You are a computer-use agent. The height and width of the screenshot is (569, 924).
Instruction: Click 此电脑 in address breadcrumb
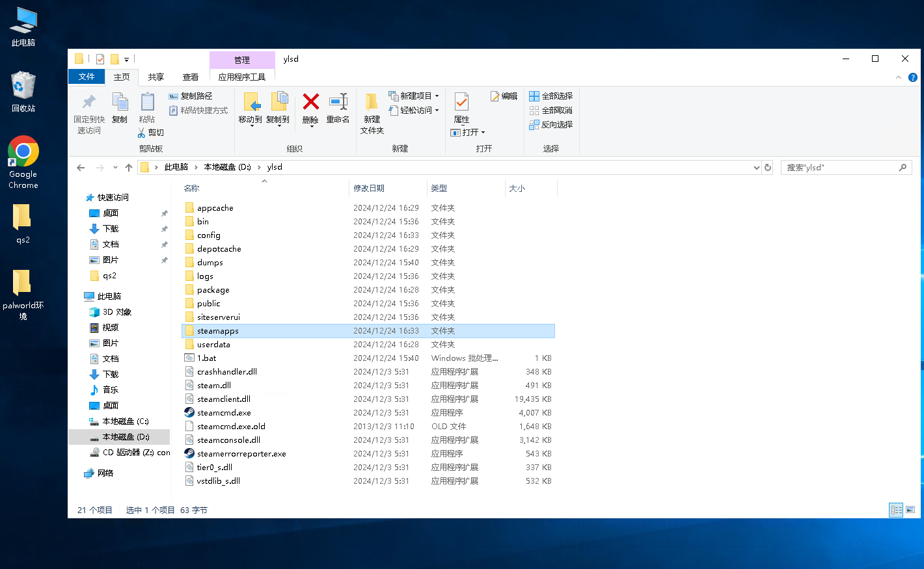176,167
